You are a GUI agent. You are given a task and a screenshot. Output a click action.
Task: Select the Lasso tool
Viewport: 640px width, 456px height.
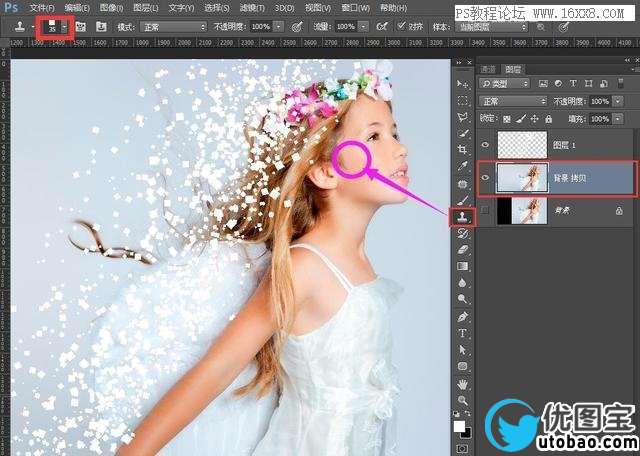point(463,116)
